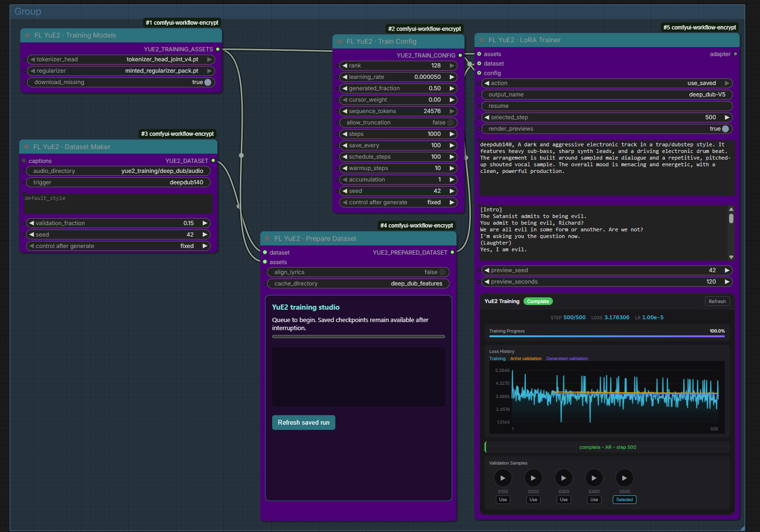Click Refresh in YuE2 Training panel
This screenshot has width=760, height=532.
(x=717, y=302)
